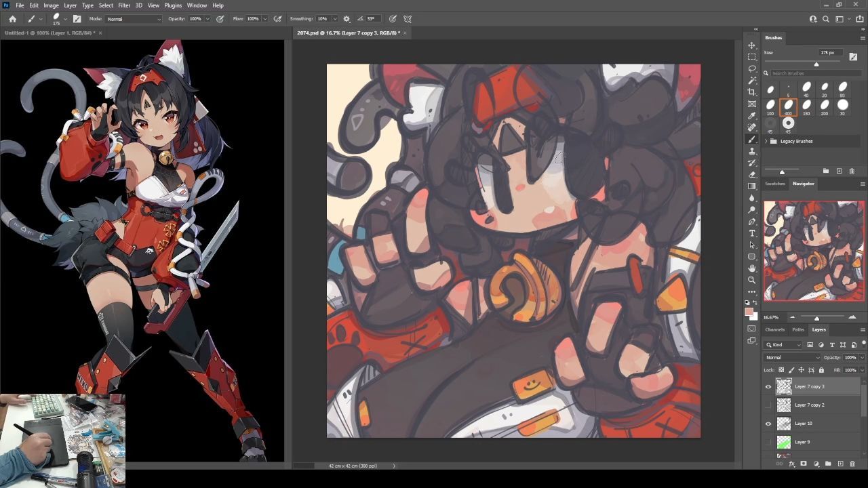Open the smoothing options gear

(x=347, y=19)
